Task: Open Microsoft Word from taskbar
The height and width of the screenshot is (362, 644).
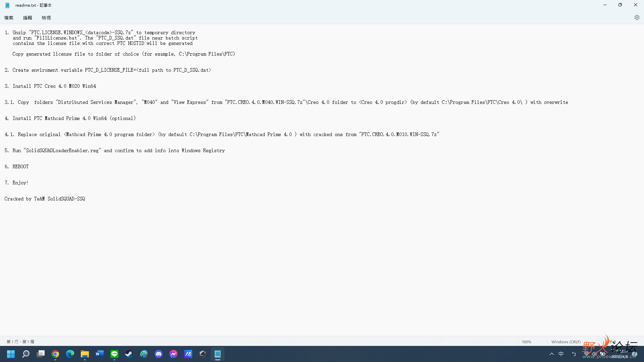Action: 100,354
